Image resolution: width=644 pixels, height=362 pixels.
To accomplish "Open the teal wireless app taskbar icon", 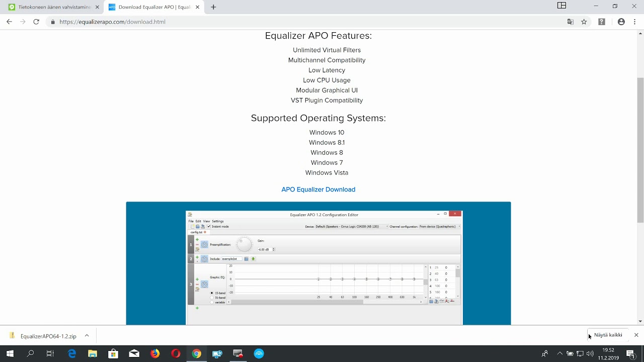I will click(259, 353).
